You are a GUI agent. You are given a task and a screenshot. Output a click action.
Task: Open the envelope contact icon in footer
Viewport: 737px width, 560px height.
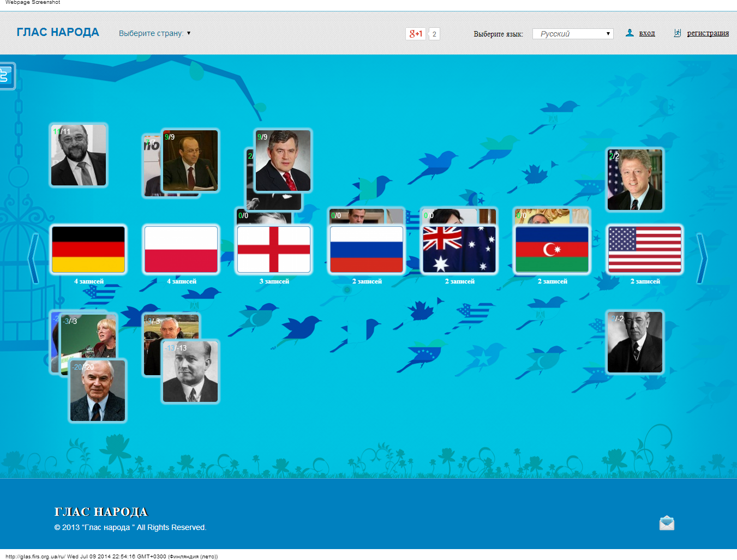(x=667, y=523)
